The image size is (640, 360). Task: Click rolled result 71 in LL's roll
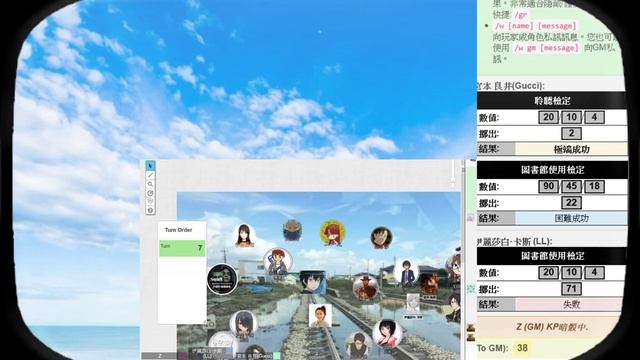pos(571,289)
